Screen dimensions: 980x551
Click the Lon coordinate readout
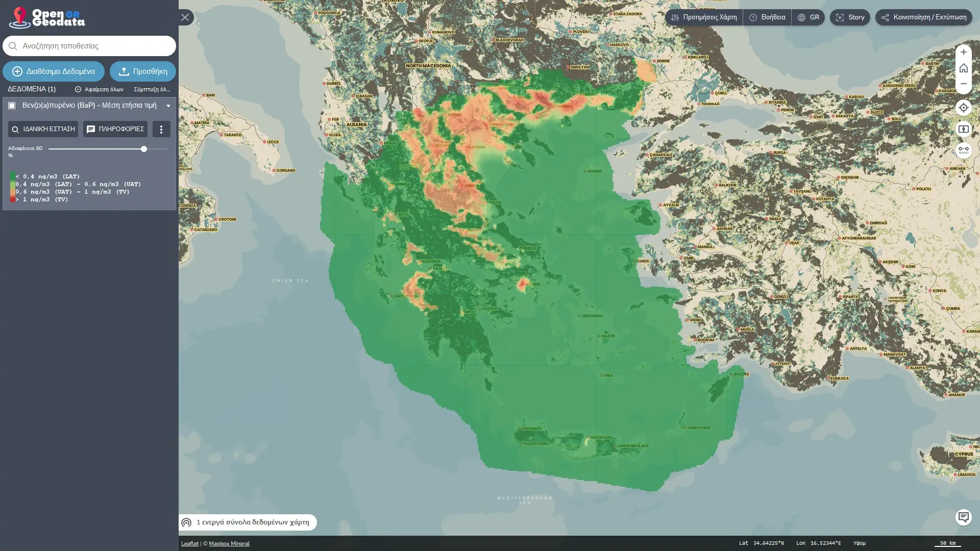pyautogui.click(x=819, y=543)
